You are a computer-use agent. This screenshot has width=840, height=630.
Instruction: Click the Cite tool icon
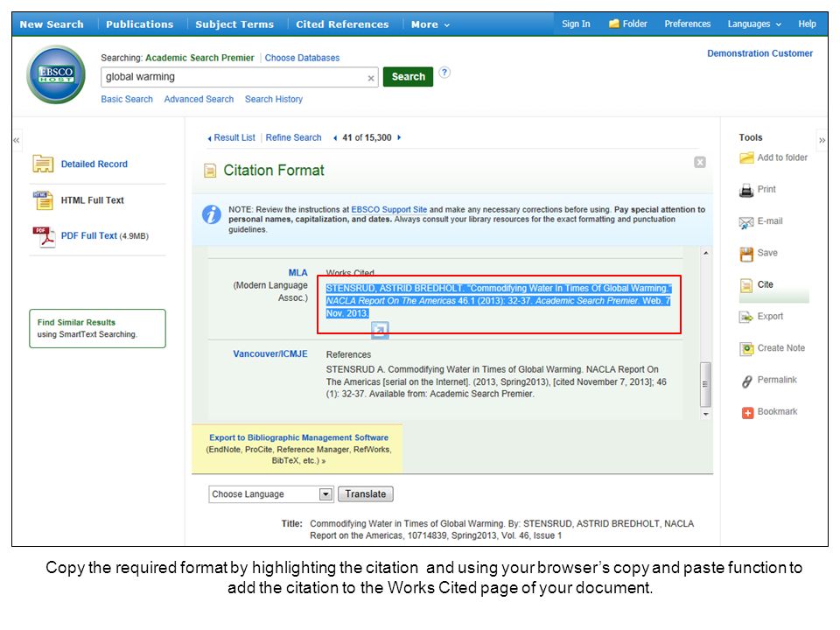pos(746,285)
